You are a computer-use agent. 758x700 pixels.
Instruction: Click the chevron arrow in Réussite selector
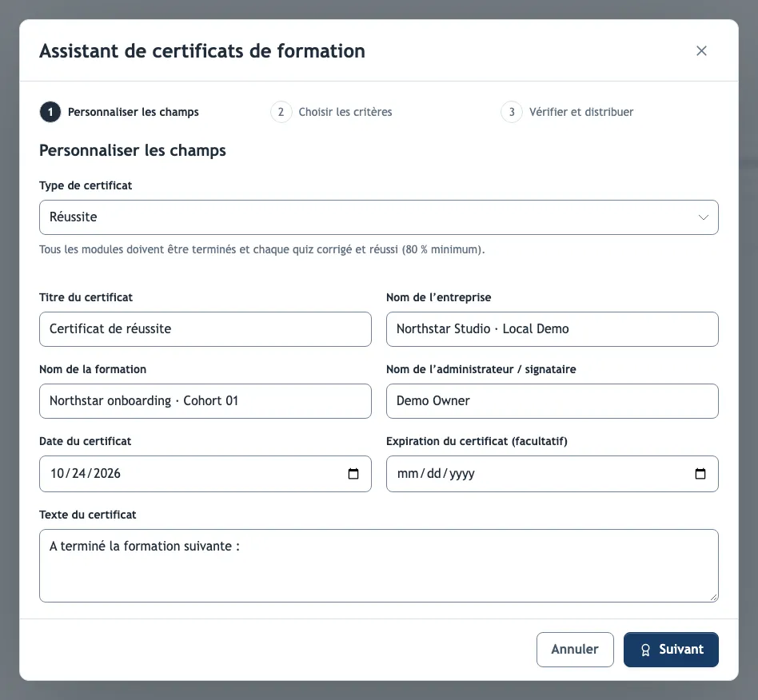(x=704, y=217)
